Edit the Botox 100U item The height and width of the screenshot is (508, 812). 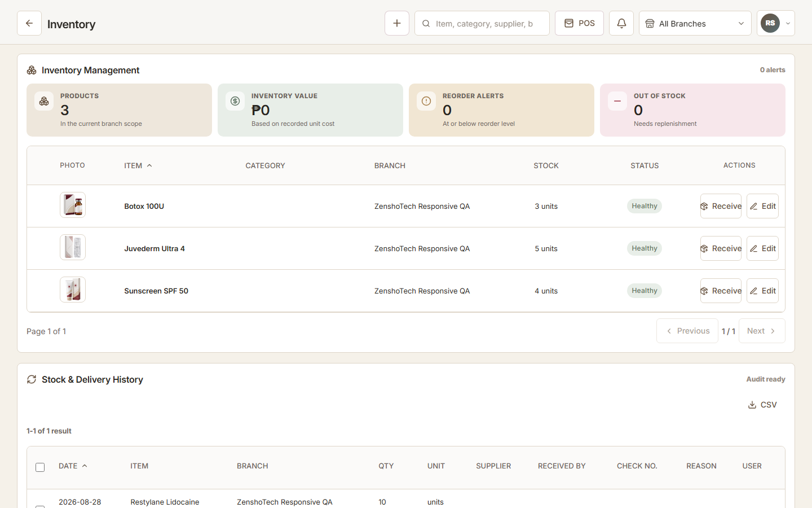tap(762, 206)
